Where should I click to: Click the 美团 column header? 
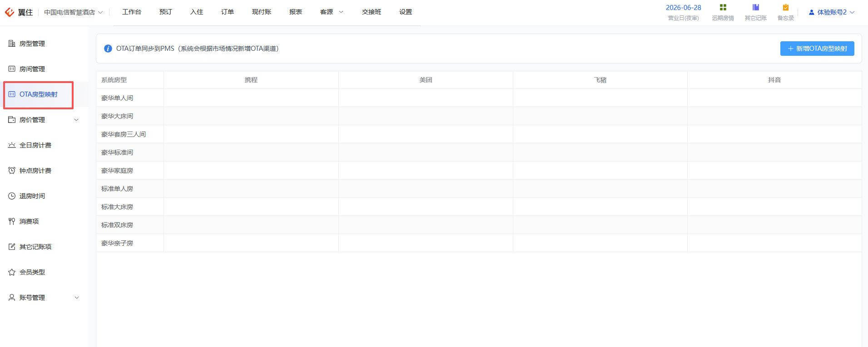click(426, 80)
